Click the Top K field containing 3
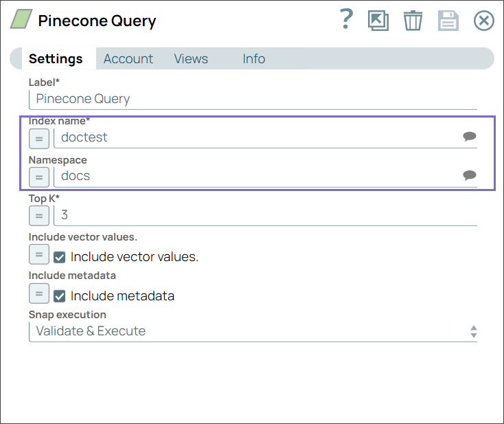Image resolution: width=504 pixels, height=424 pixels. [265, 215]
